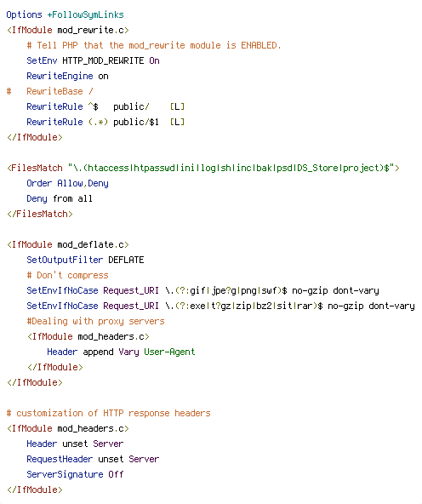Click the RewriteEngine keyword
This screenshot has width=422, height=504.
point(60,76)
